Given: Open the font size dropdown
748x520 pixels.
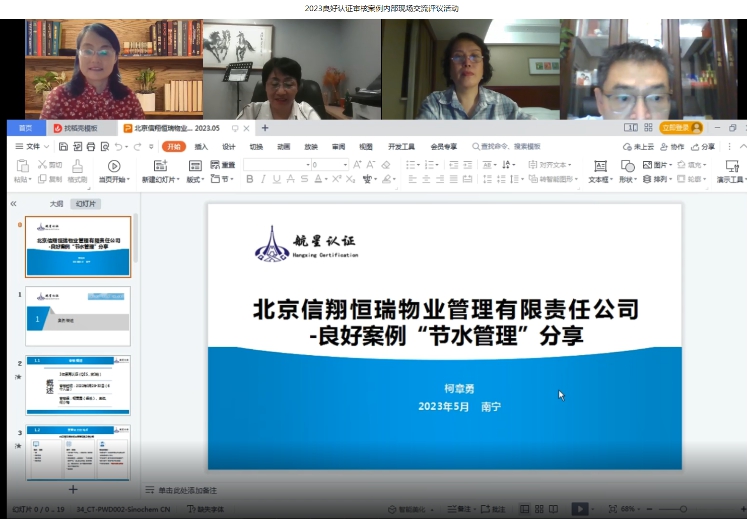Looking at the screenshot, I should [x=345, y=165].
